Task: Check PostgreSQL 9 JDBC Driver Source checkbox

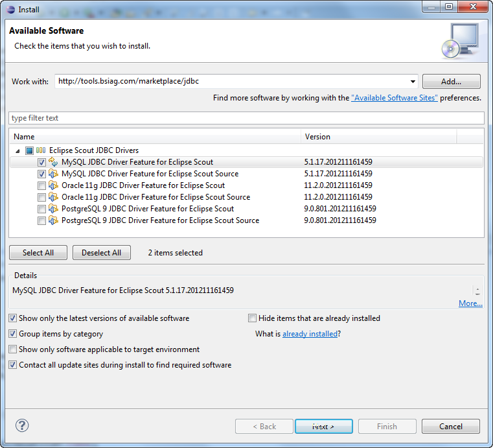Action: click(x=41, y=220)
